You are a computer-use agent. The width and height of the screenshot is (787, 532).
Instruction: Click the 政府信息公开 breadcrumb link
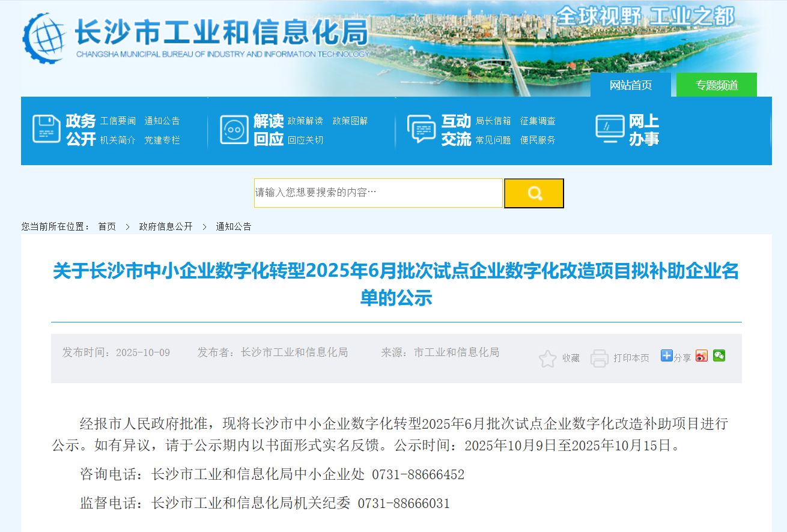[x=165, y=226]
